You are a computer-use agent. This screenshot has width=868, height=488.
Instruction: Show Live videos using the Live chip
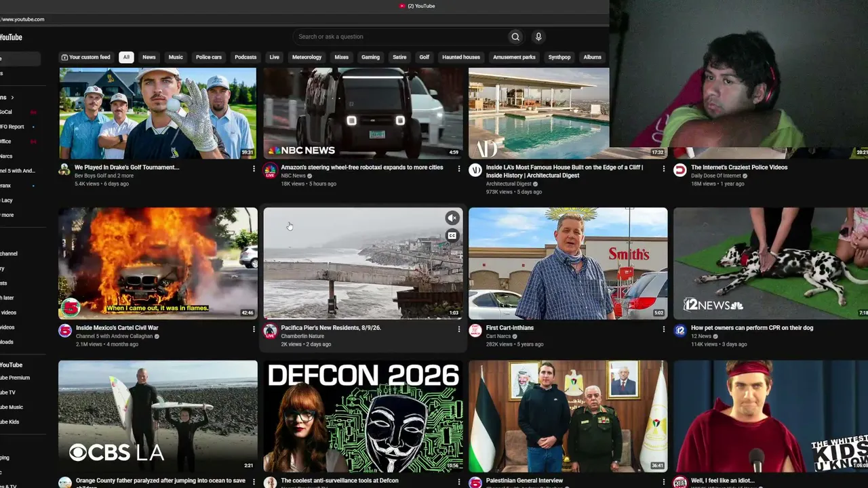click(x=275, y=57)
